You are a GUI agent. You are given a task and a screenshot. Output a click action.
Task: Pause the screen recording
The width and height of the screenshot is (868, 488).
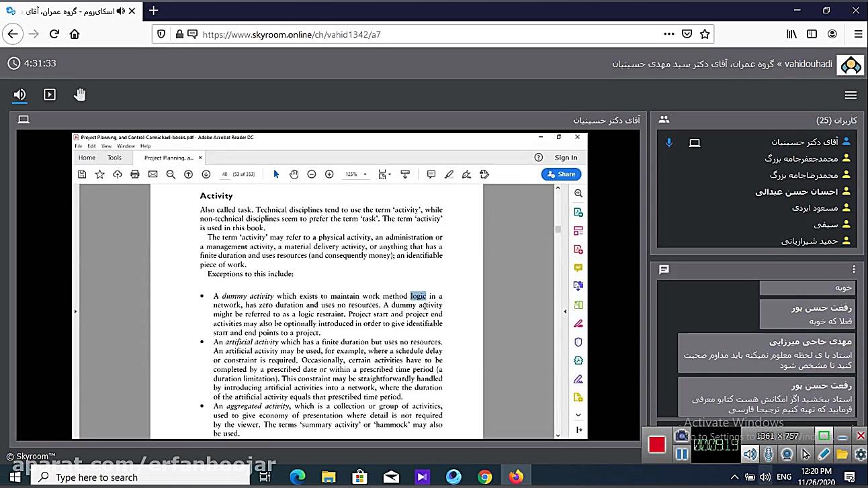[682, 454]
